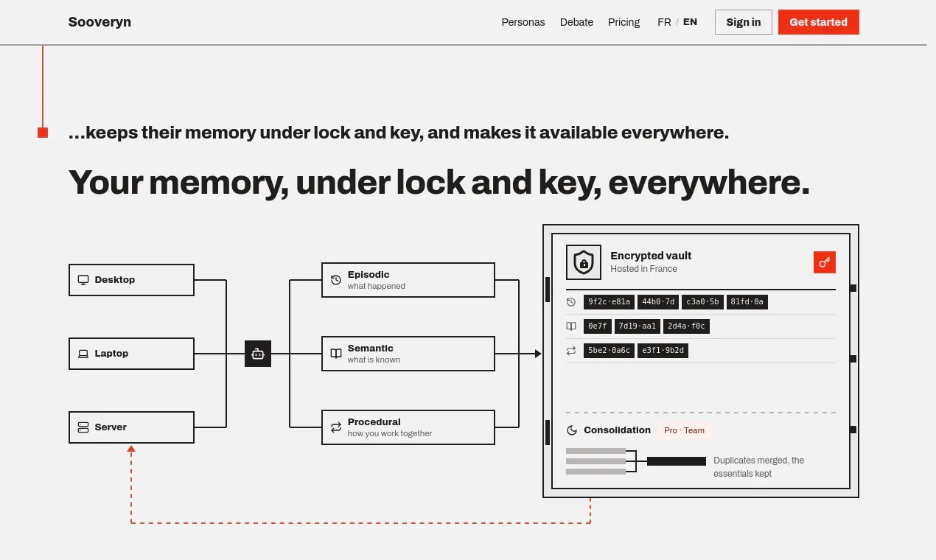936x560 pixels.
Task: Open the Pricing page
Action: pos(624,22)
